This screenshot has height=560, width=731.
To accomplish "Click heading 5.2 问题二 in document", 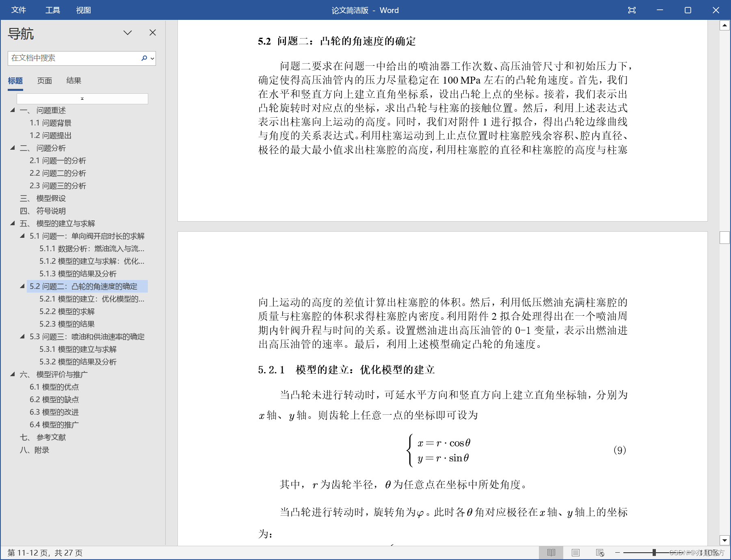I will [337, 41].
